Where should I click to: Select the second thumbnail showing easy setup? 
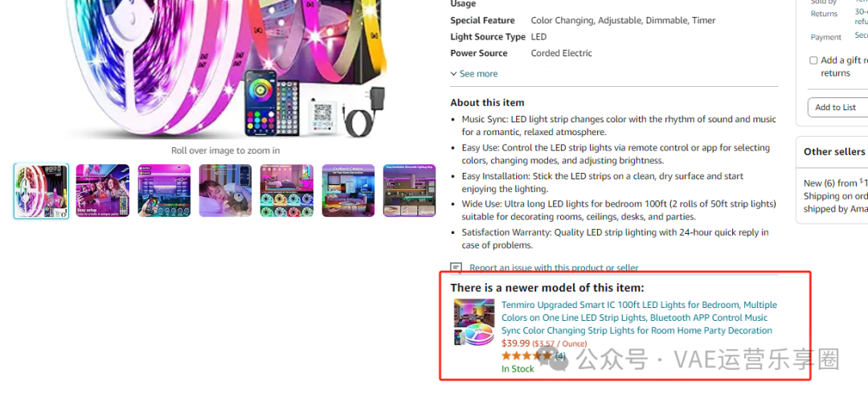pyautogui.click(x=102, y=191)
